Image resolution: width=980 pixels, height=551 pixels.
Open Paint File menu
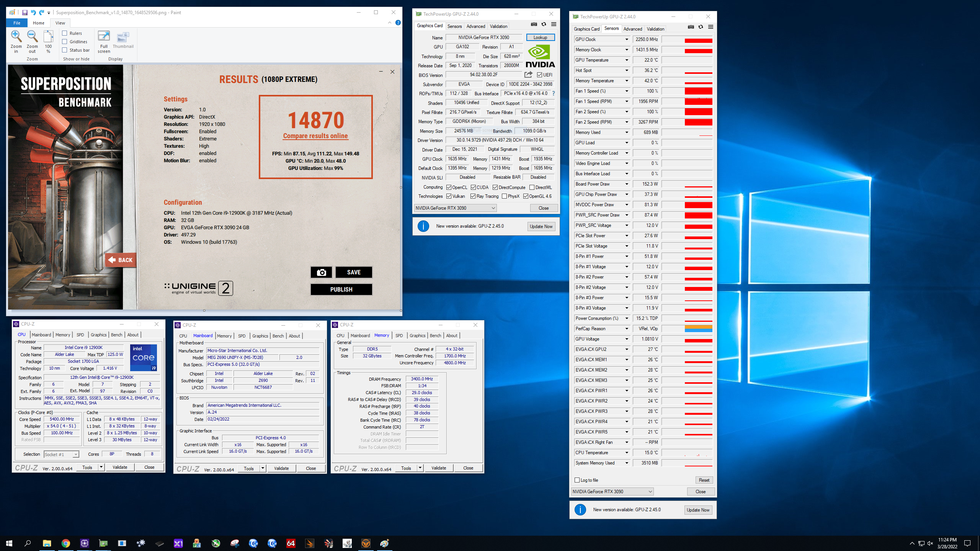pos(17,23)
